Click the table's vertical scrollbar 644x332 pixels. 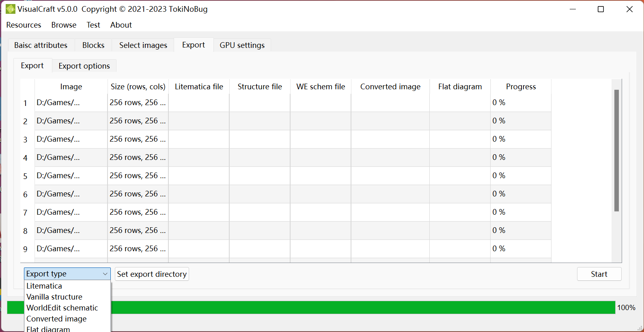pyautogui.click(x=616, y=150)
